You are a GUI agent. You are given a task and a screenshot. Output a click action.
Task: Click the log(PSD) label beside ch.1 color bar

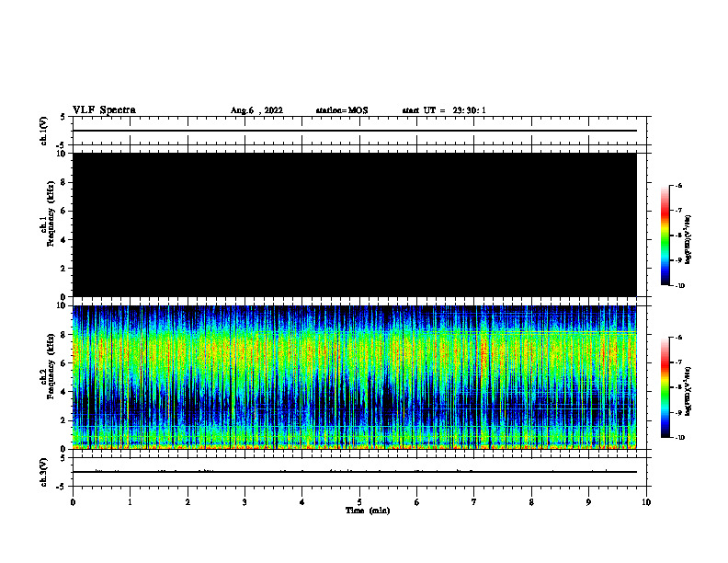coord(688,240)
